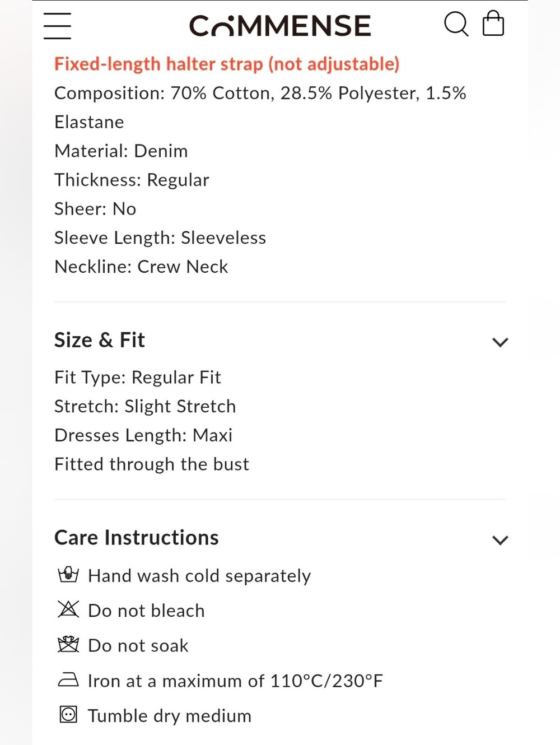This screenshot has height=745, width=560.
Task: Click the Composition text line
Action: (260, 108)
